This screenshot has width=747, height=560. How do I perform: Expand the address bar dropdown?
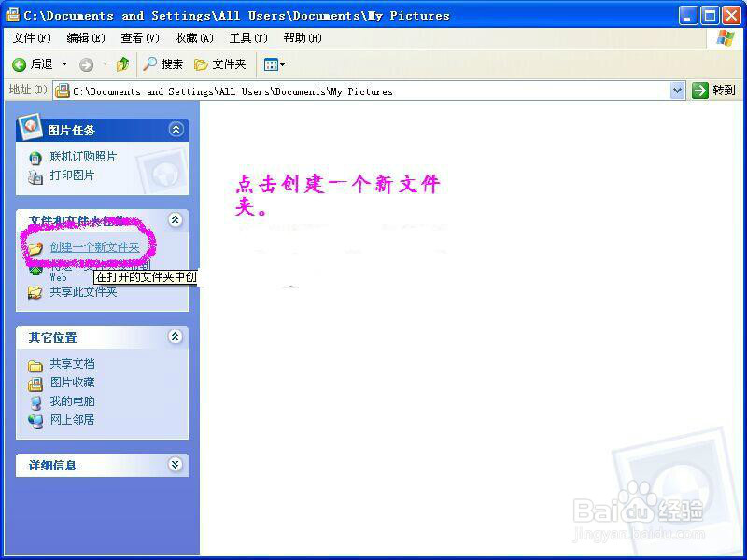pyautogui.click(x=677, y=91)
